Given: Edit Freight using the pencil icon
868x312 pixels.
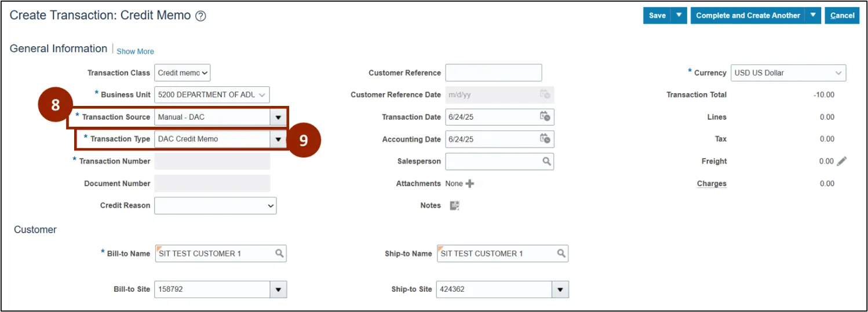Looking at the screenshot, I should click(x=841, y=161).
